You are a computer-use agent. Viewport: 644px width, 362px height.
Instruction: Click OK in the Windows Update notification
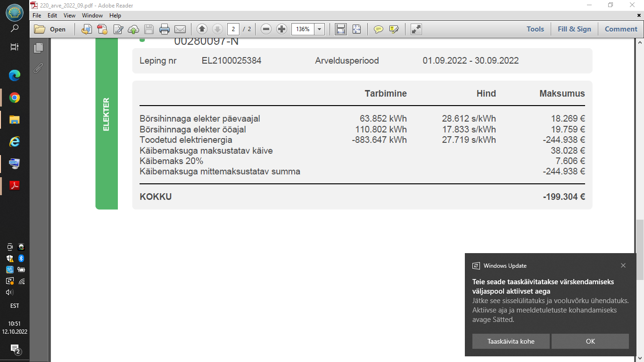click(x=590, y=341)
